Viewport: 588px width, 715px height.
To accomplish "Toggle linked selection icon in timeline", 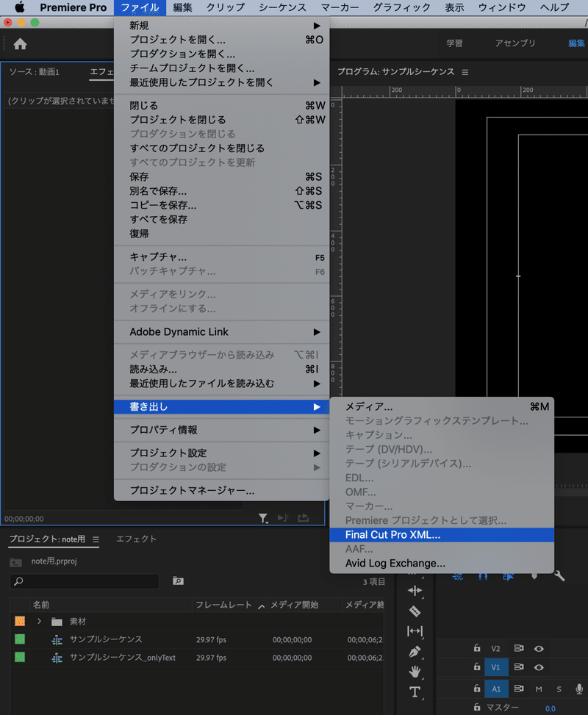I will click(508, 576).
